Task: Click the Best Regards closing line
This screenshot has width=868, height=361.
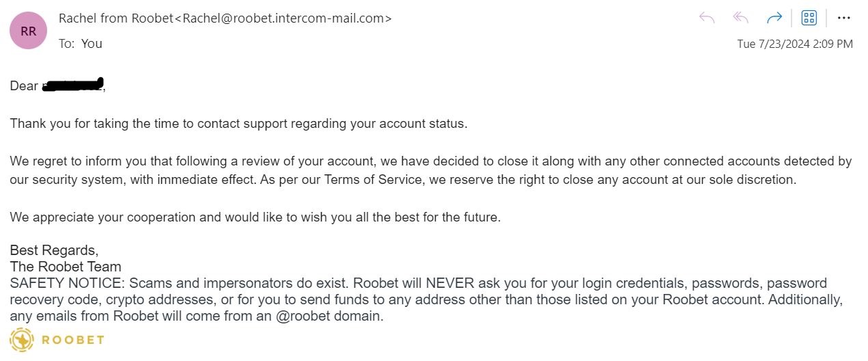Action: (x=54, y=251)
